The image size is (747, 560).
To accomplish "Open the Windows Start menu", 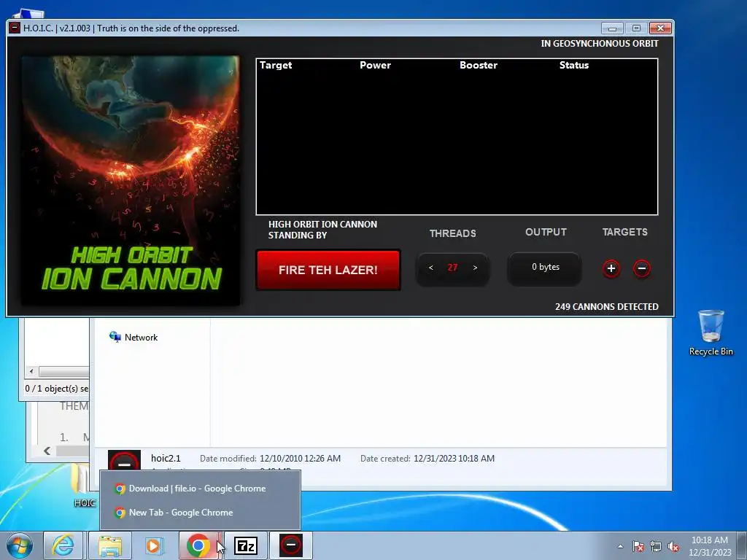I will point(19,545).
